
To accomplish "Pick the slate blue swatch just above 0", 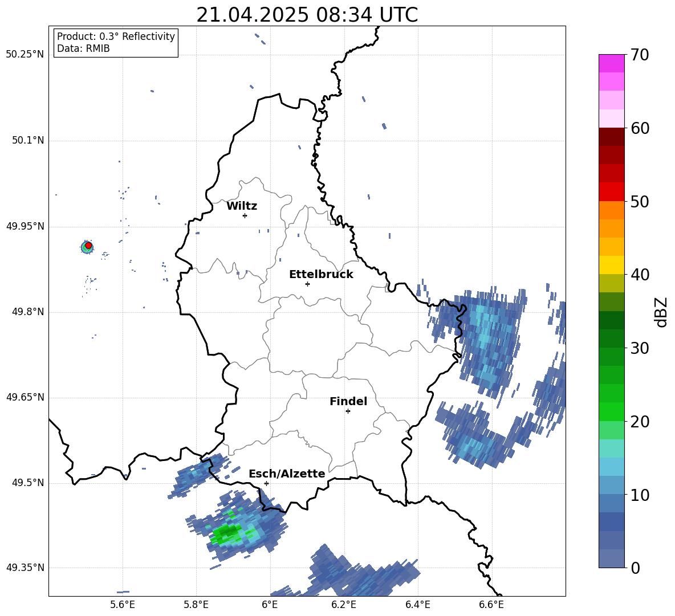I will [x=611, y=559].
